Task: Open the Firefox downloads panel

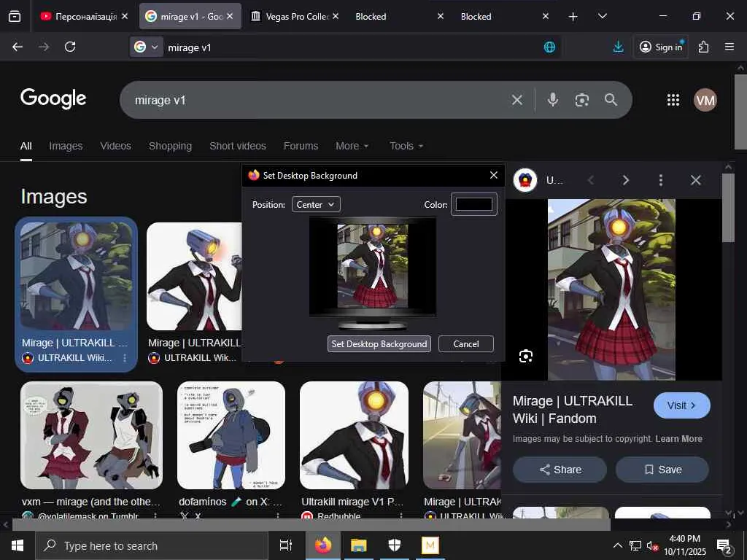Action: pyautogui.click(x=619, y=47)
